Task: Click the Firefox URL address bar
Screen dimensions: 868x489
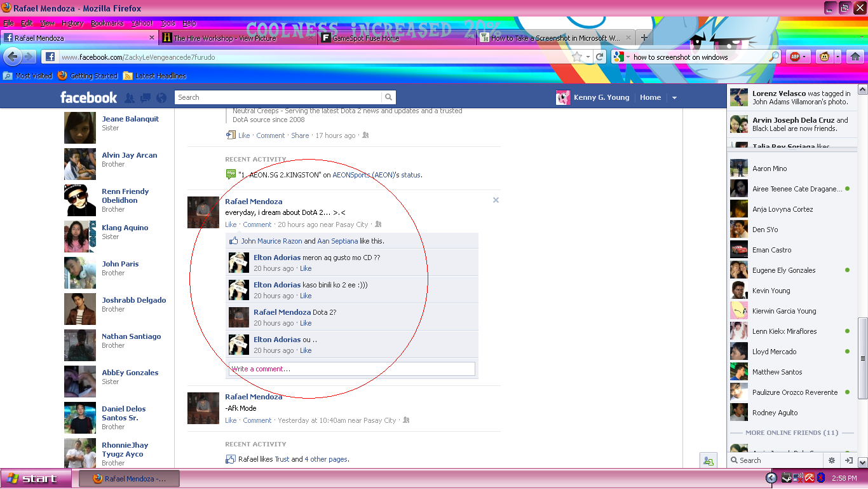Action: pos(315,57)
